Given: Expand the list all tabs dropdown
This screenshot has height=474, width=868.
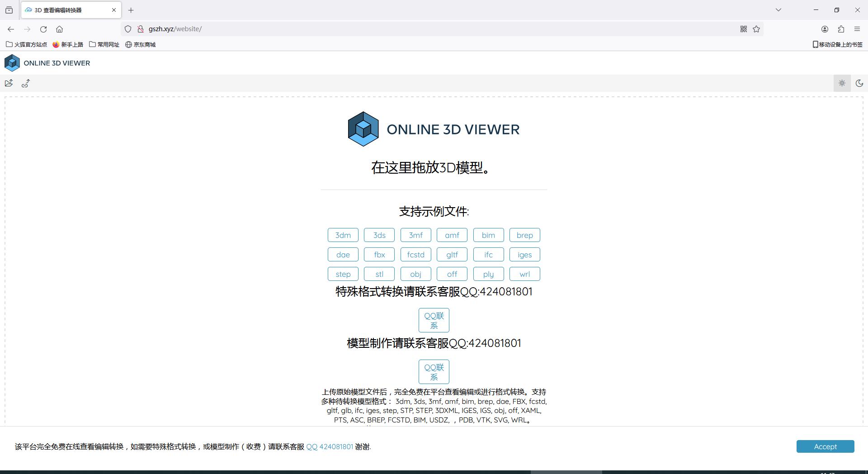Looking at the screenshot, I should point(778,10).
